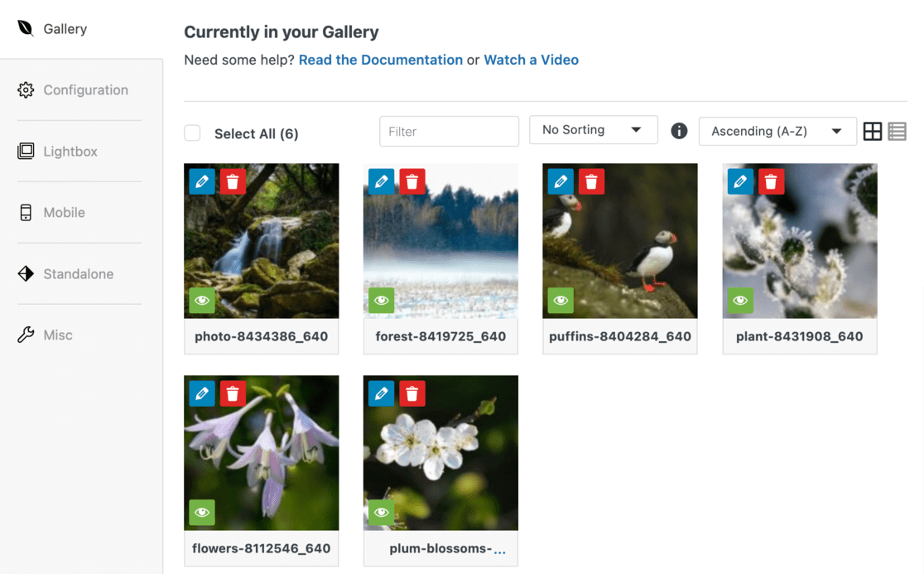The image size is (924, 574).
Task: Switch to the Configuration tab
Action: 85,89
